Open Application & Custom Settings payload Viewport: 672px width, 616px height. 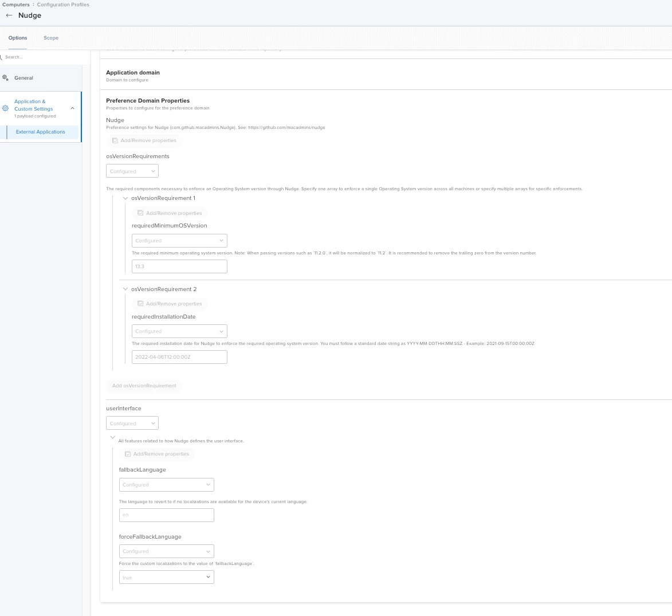coord(33,105)
